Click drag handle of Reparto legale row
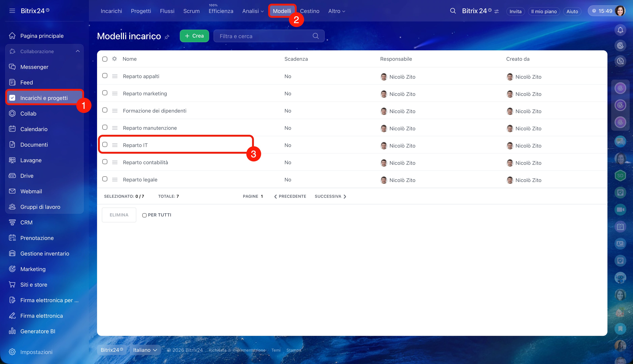The width and height of the screenshot is (633, 364). (115, 179)
